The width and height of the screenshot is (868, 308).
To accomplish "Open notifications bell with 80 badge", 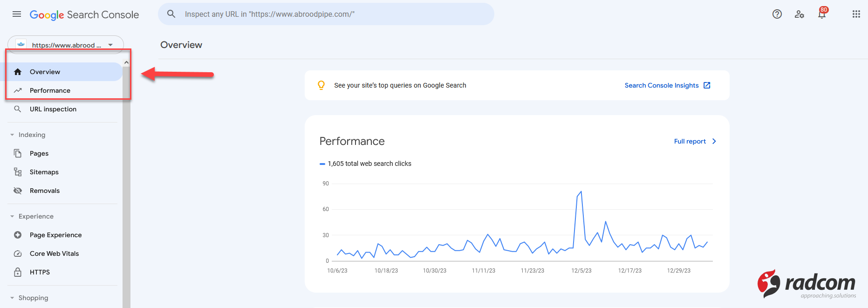I will click(x=822, y=14).
